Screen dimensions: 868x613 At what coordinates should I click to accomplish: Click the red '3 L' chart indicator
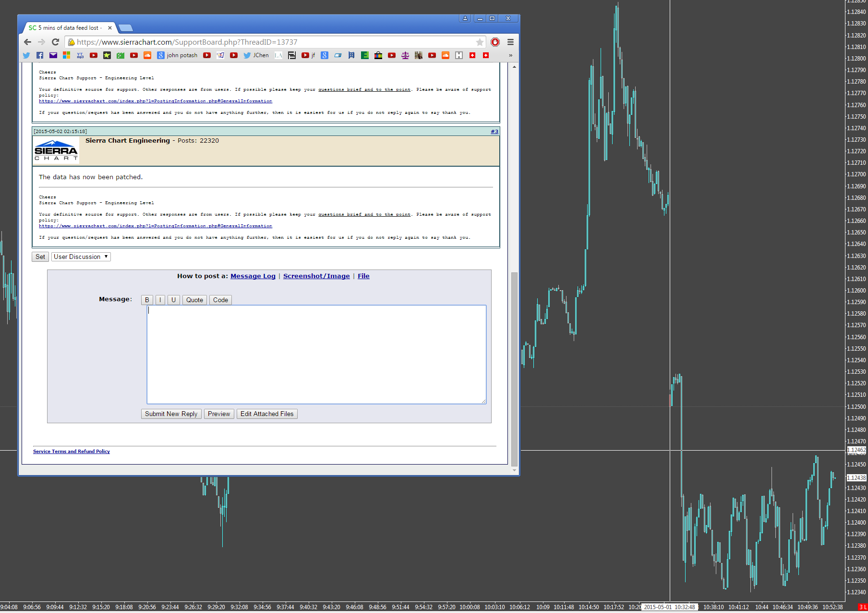point(863,607)
